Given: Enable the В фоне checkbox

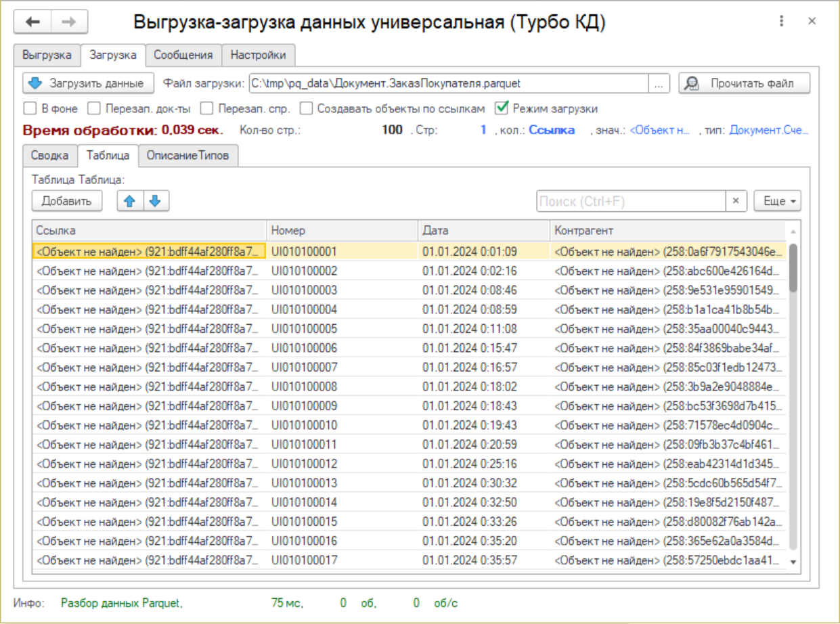Looking at the screenshot, I should click(30, 108).
